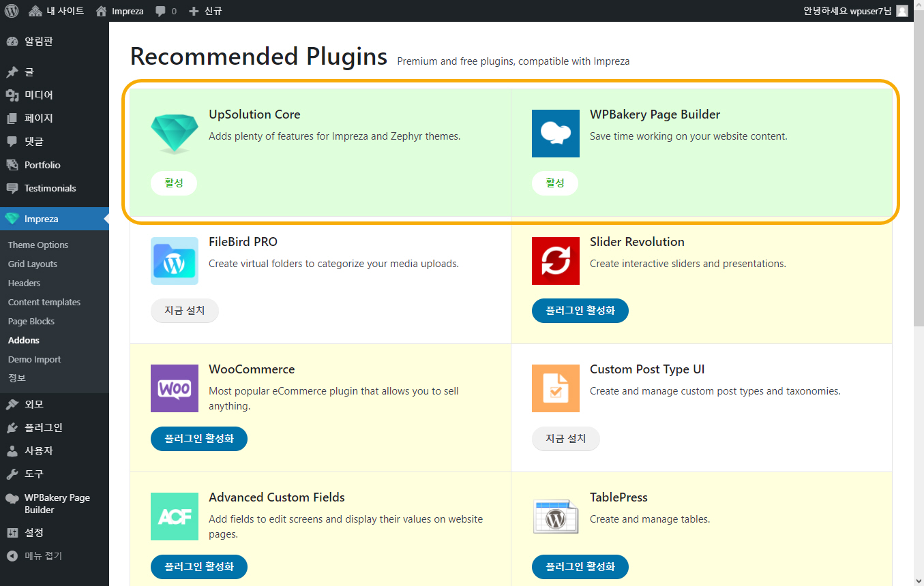Activate the WooCommerce plugin
Viewport: 924px width, 586px height.
[199, 439]
